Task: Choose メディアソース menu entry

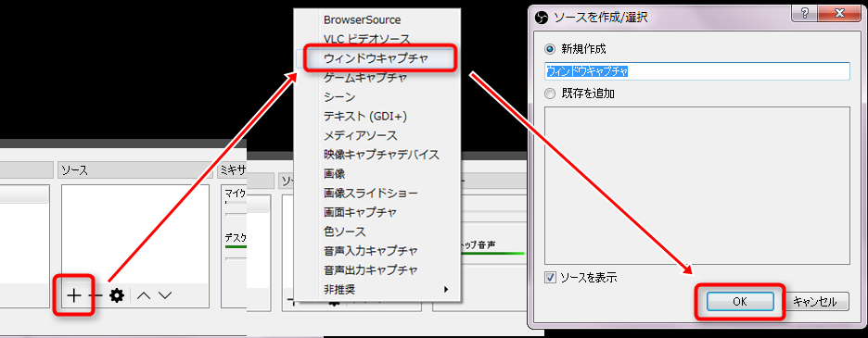Action: (x=377, y=135)
